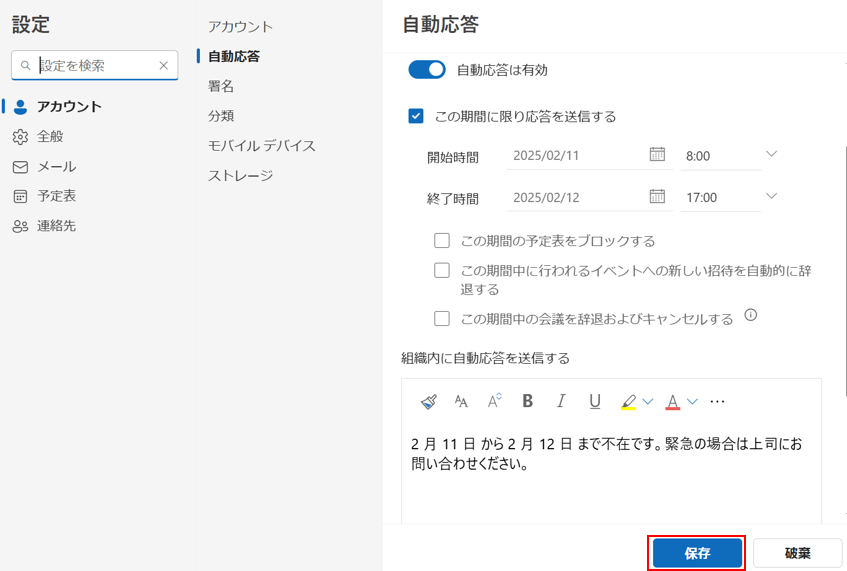The height and width of the screenshot is (571, 847).
Task: Focus the 設定を検索 search field
Action: [96, 65]
